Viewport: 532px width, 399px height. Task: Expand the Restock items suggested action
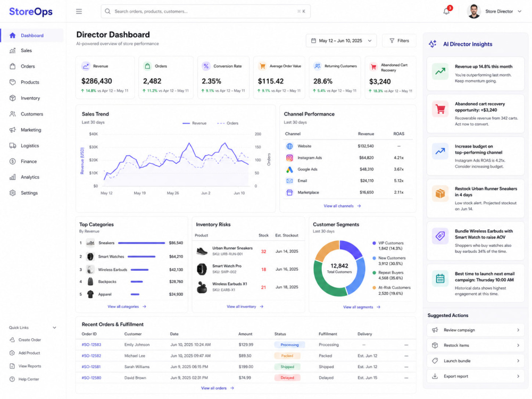point(475,345)
